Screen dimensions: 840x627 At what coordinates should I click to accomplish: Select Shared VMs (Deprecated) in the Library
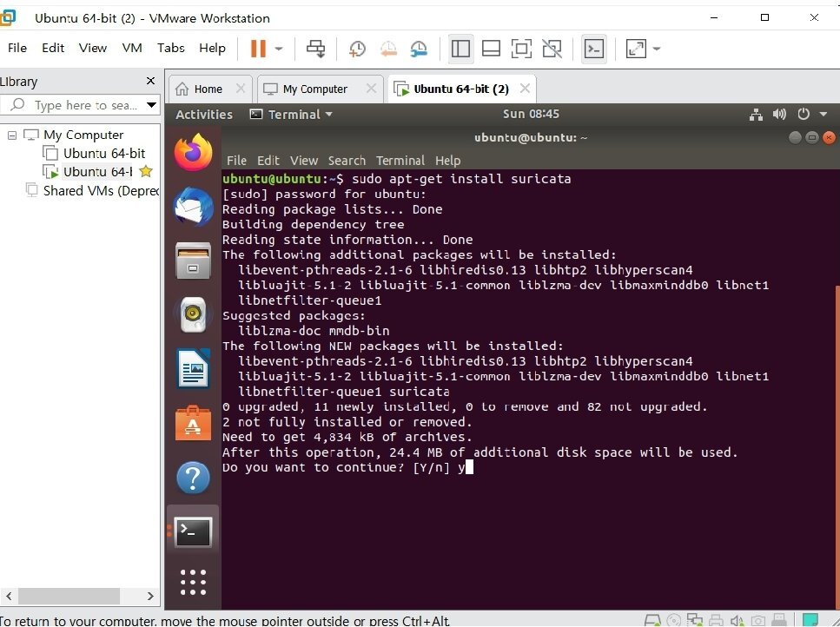pyautogui.click(x=93, y=190)
